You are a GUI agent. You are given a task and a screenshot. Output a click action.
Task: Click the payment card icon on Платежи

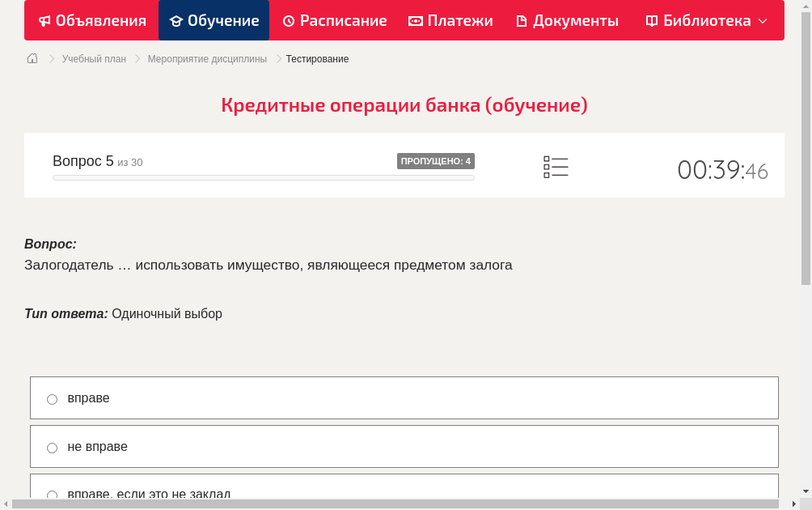[415, 20]
